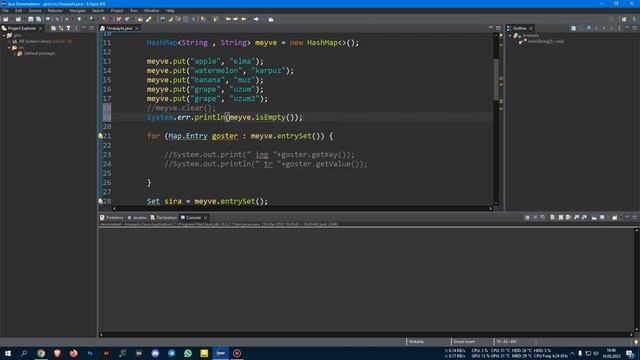Click isEmpty on line 19
Image resolution: width=640 pixels, height=360 pixels.
pos(270,118)
